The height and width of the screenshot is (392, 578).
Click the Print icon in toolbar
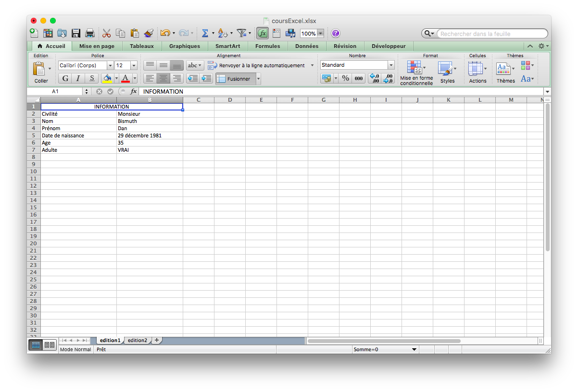coord(90,33)
